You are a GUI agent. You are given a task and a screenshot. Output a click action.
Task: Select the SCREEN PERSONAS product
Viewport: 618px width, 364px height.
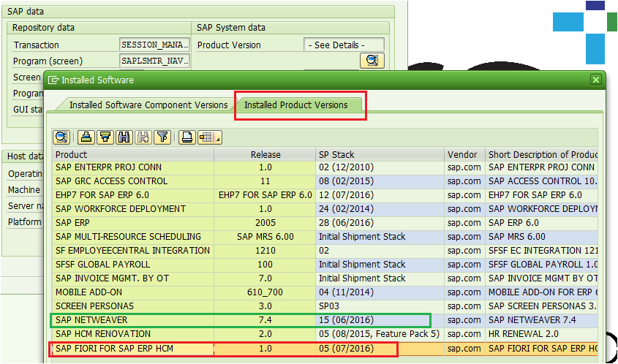133,306
